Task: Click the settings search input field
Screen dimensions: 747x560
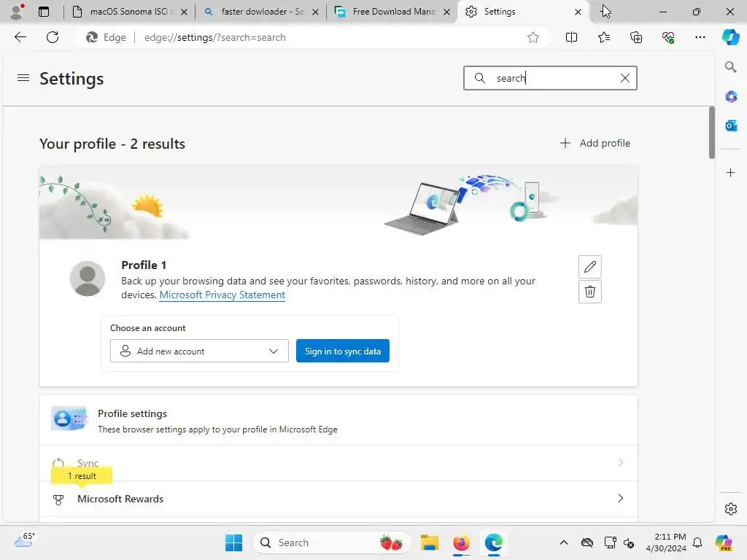Action: [x=550, y=78]
